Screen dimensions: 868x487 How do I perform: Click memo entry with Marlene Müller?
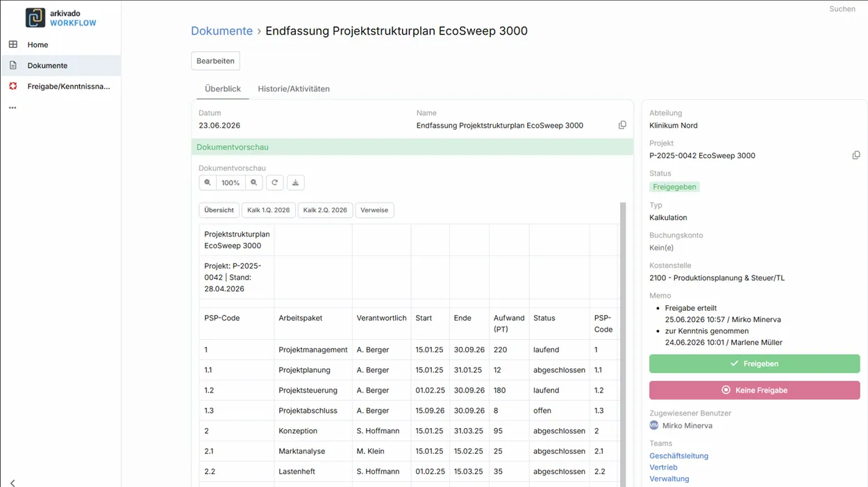pyautogui.click(x=723, y=336)
